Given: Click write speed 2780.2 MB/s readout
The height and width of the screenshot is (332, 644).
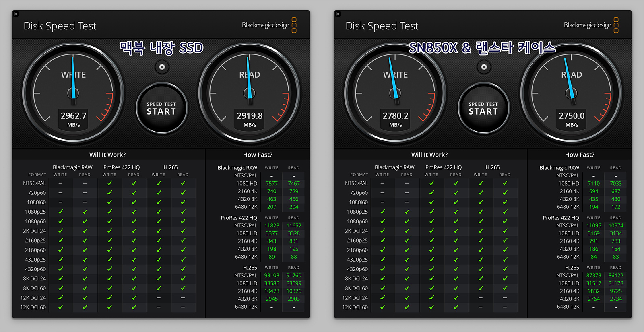Looking at the screenshot, I should (396, 119).
